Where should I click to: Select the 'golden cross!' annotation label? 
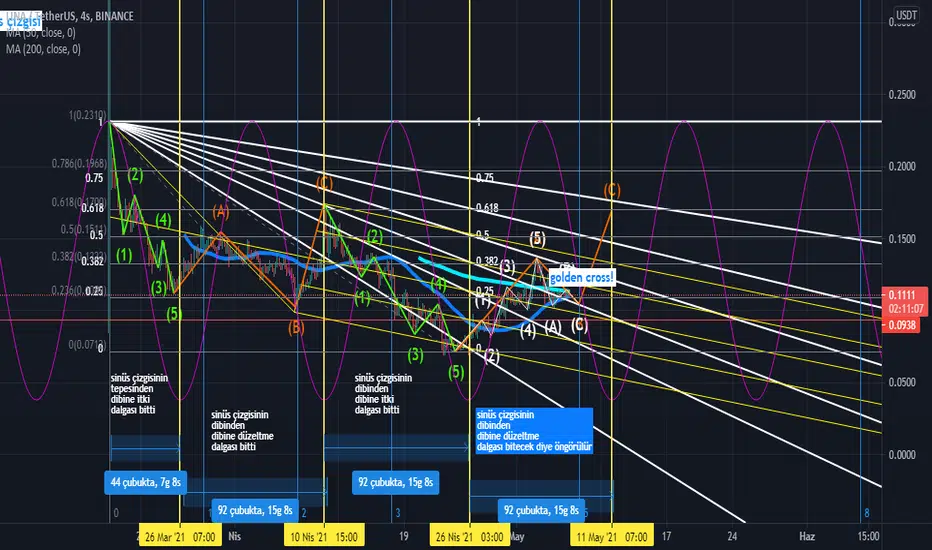[581, 278]
